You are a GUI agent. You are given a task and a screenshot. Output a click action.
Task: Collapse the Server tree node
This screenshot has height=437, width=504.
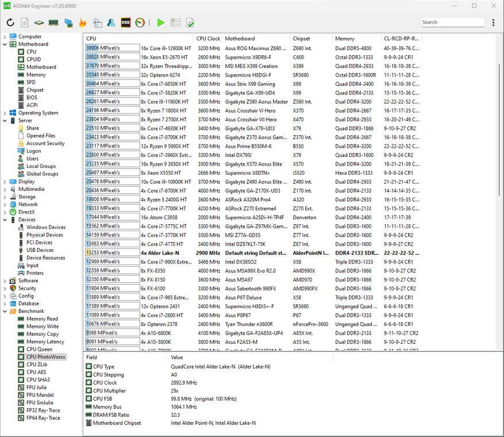5,121
